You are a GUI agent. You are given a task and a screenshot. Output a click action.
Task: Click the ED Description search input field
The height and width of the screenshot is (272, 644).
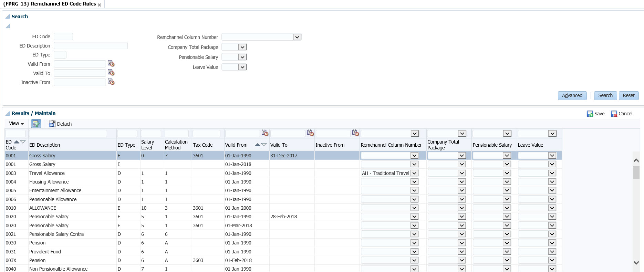[91, 46]
